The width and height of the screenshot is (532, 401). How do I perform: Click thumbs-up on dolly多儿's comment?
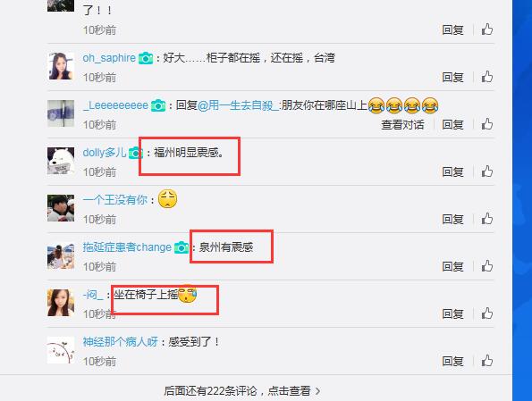coord(487,171)
